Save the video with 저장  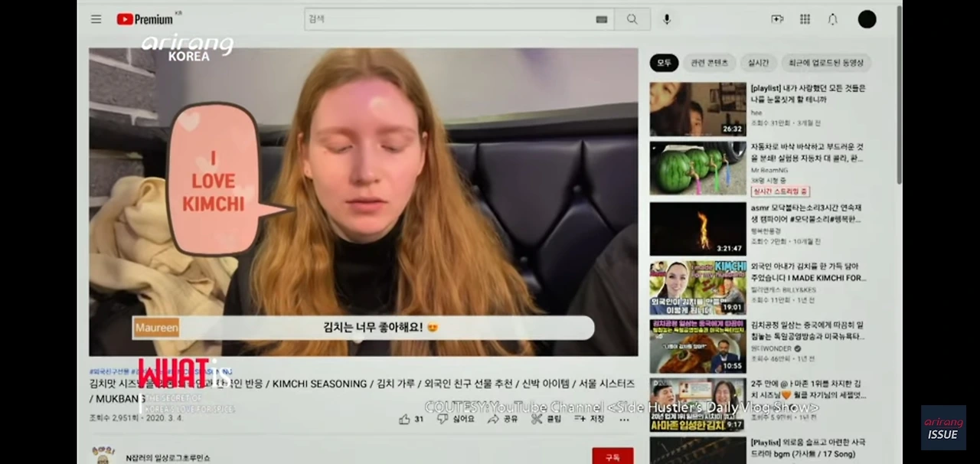[590, 419]
